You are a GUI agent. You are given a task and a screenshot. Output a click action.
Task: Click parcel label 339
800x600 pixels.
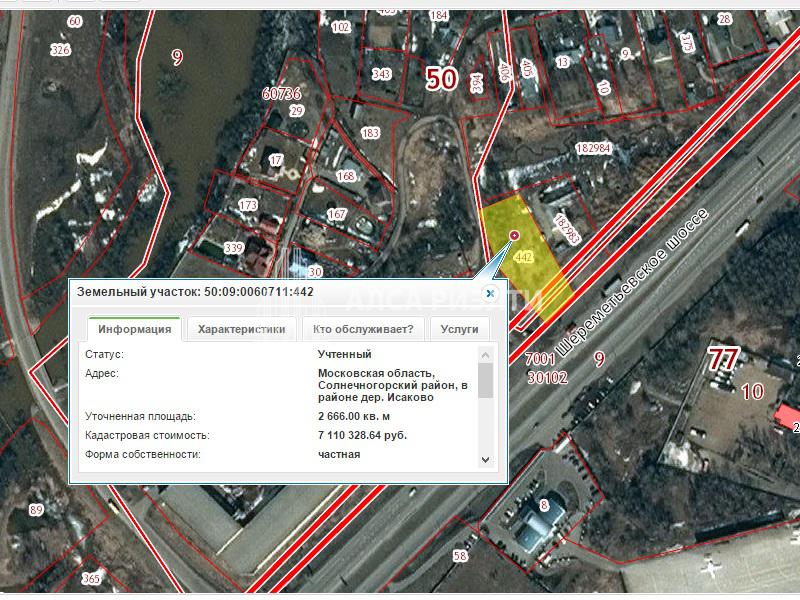click(234, 248)
